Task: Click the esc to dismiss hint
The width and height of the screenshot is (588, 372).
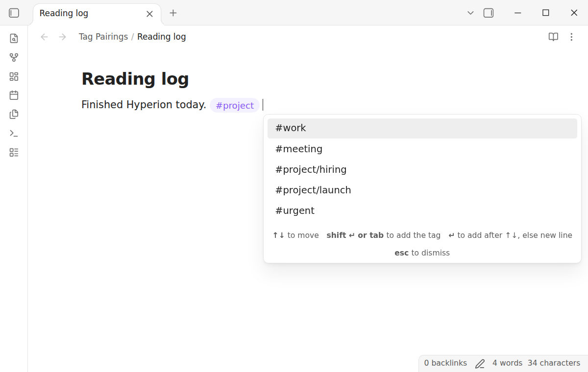Action: (422, 253)
